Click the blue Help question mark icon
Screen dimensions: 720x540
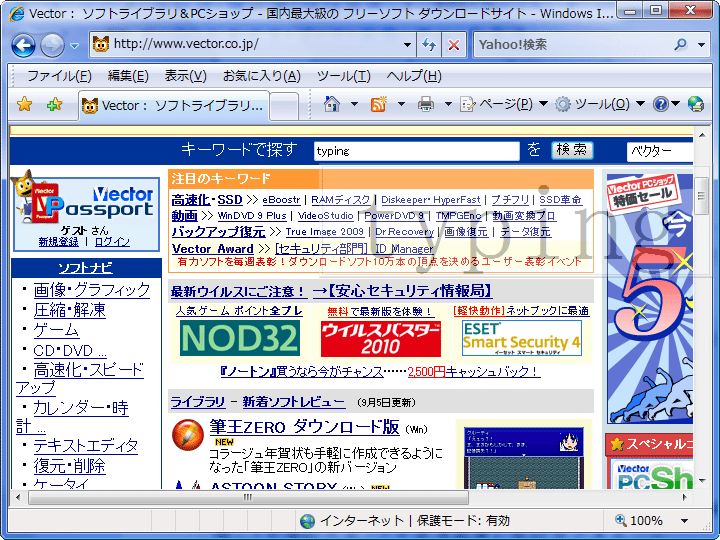[661, 104]
